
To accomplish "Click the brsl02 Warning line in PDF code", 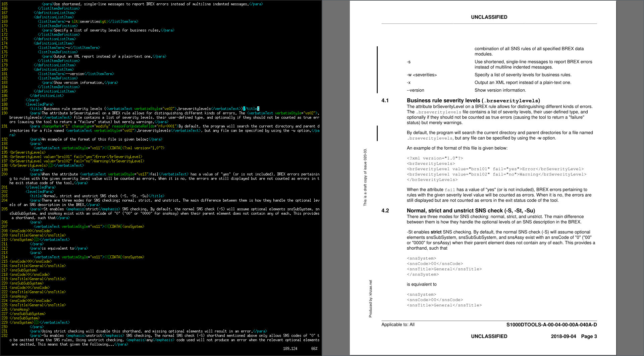I will tap(496, 174).
